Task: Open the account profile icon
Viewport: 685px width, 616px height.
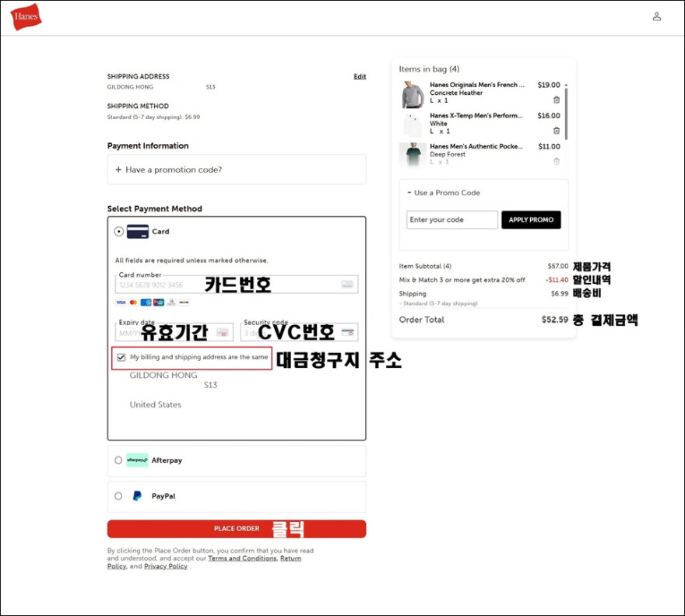Action: point(657,16)
